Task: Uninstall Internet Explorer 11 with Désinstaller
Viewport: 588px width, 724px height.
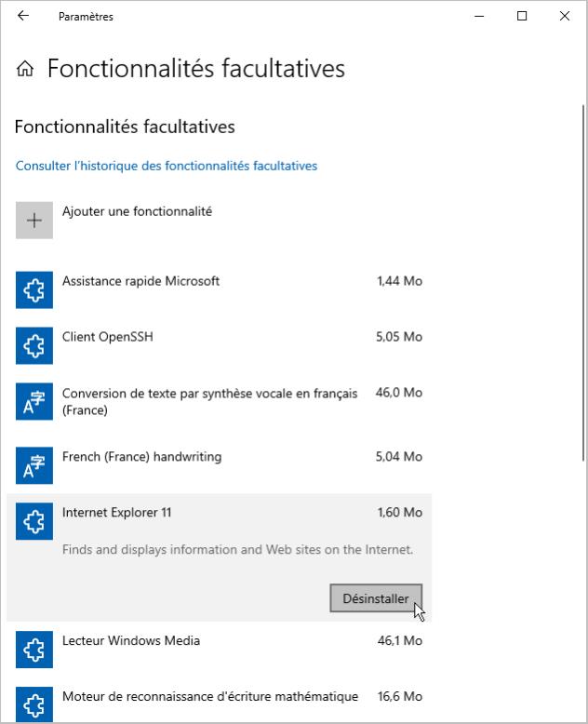Action: click(376, 598)
